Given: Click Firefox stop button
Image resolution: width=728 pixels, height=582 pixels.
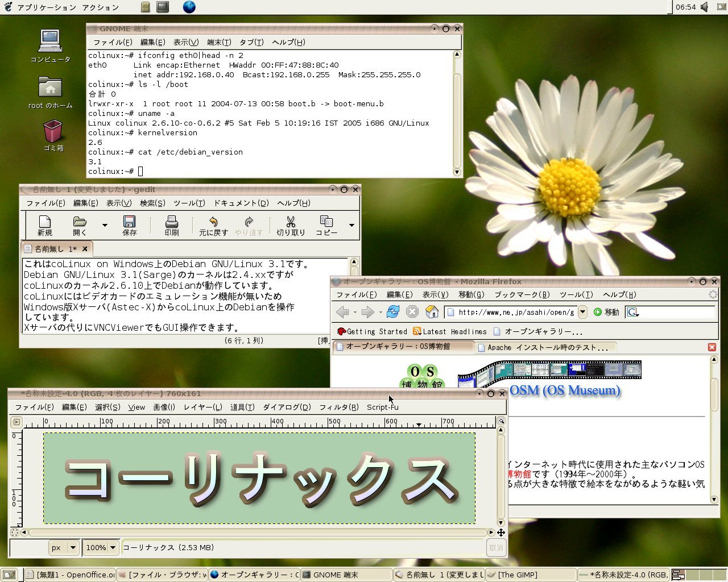Looking at the screenshot, I should tap(412, 311).
